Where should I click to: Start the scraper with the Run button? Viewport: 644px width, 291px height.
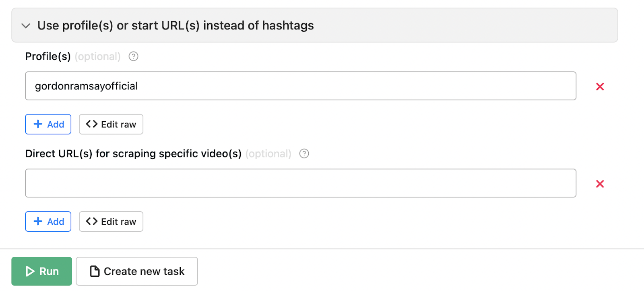click(42, 271)
